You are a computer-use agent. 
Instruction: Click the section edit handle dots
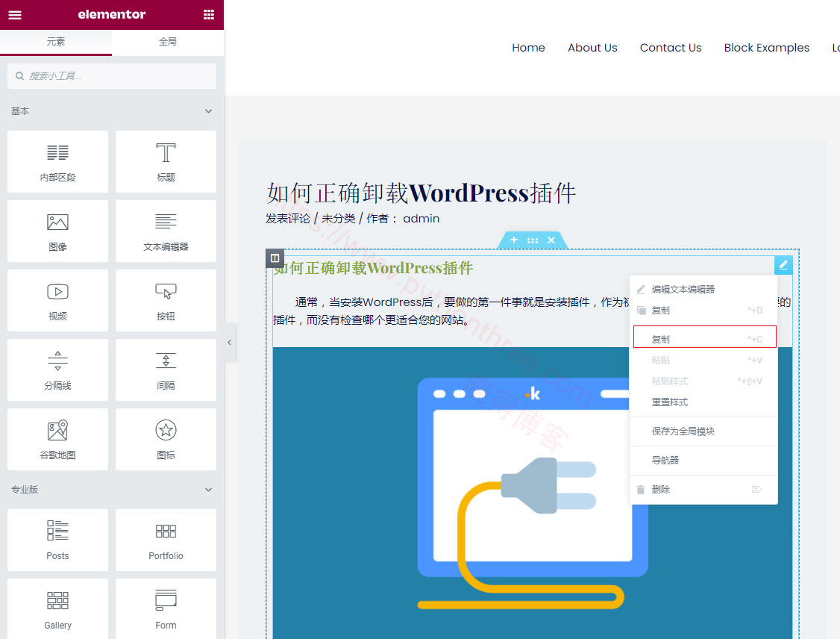(533, 240)
